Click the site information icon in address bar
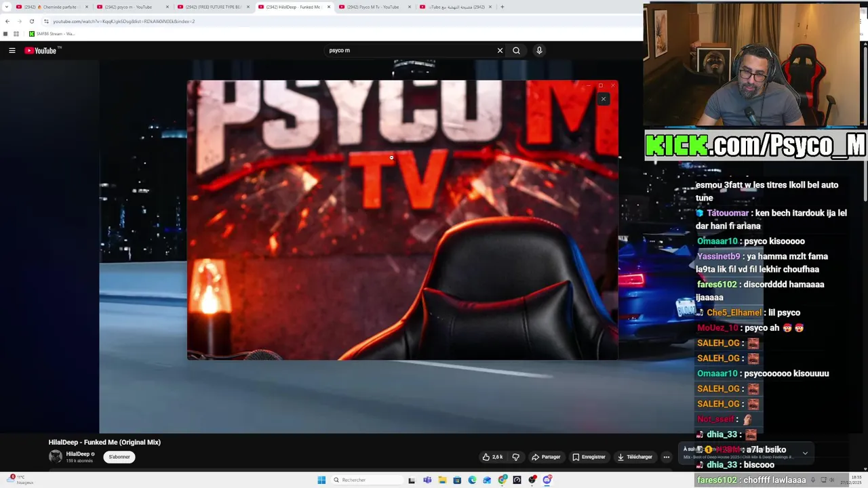This screenshot has width=868, height=488. (x=46, y=21)
